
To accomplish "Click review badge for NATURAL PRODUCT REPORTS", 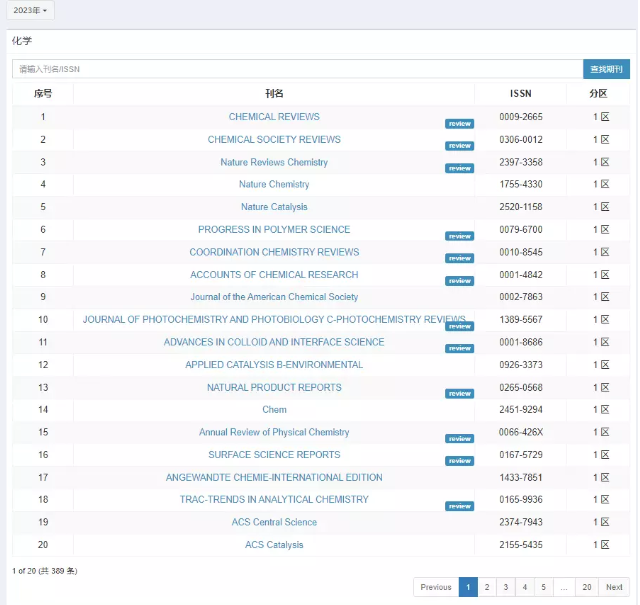I will [x=460, y=394].
